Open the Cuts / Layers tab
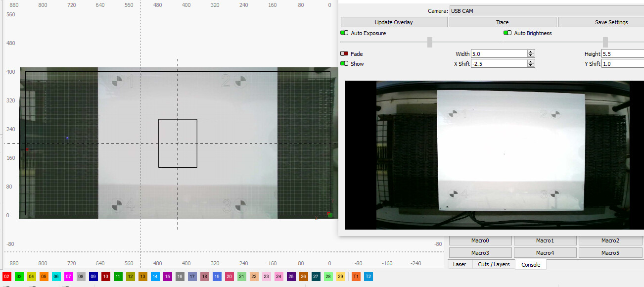 pos(494,264)
